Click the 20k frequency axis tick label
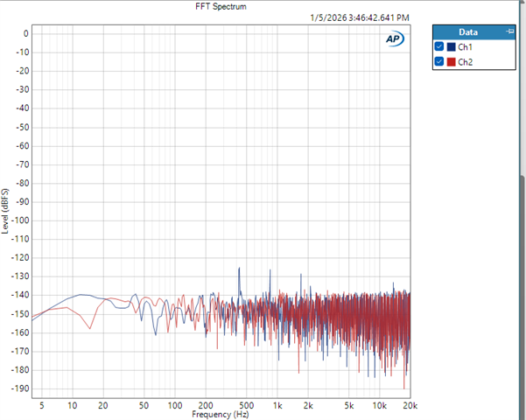 tap(410, 406)
